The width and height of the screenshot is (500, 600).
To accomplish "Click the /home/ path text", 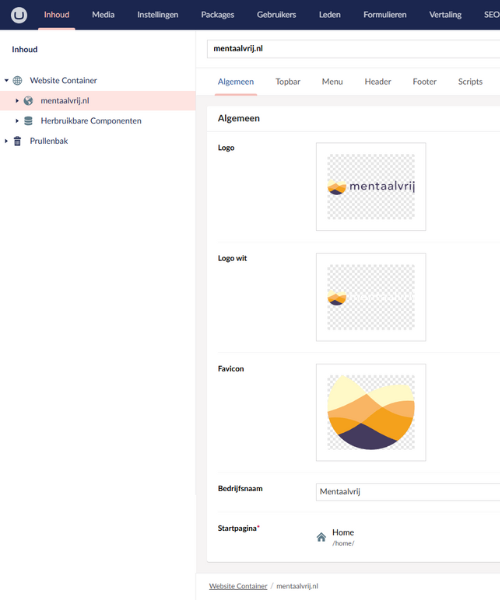I will 343,543.
